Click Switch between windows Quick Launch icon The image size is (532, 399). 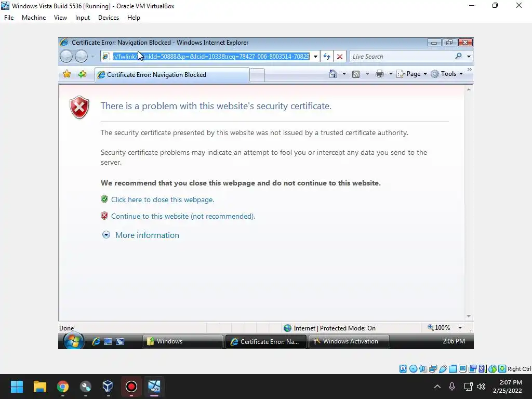click(x=120, y=341)
